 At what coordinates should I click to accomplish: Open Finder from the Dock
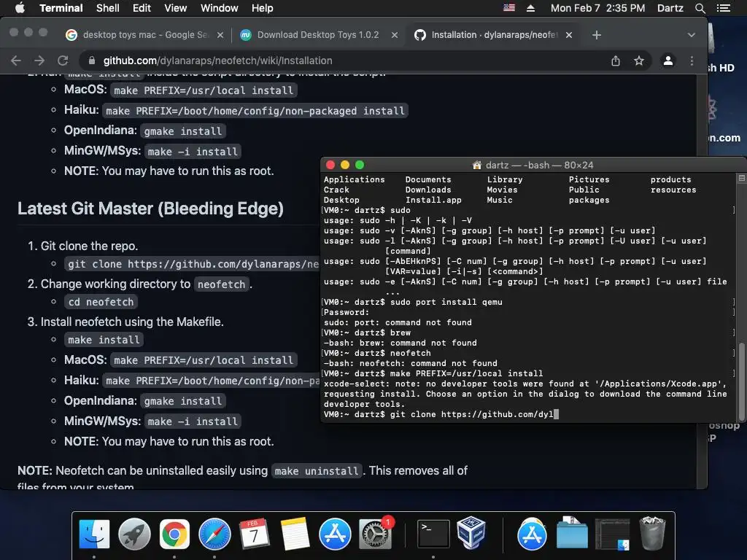[94, 534]
